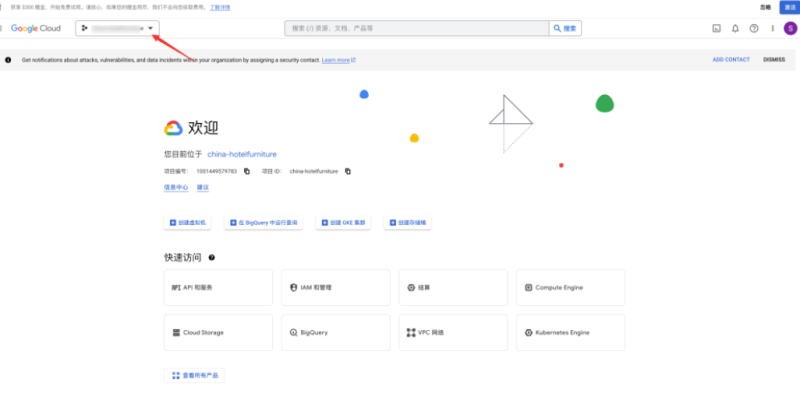Click the help icon beside 快速访问
The image size is (800, 397).
coord(212,258)
